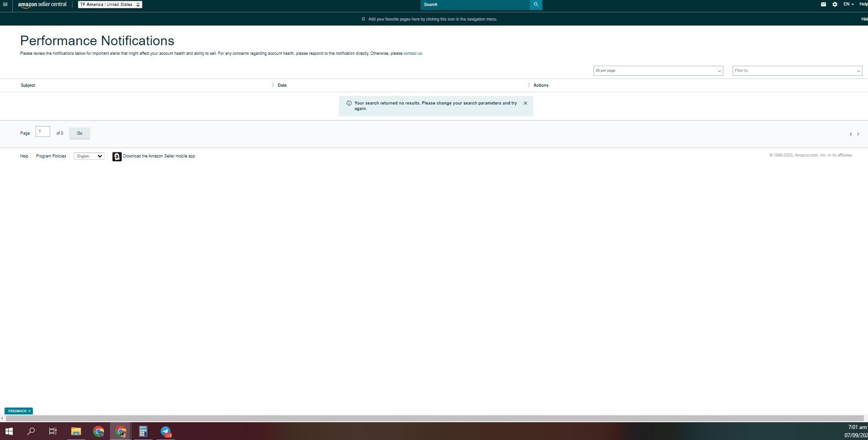Open the EN language menu

(848, 4)
